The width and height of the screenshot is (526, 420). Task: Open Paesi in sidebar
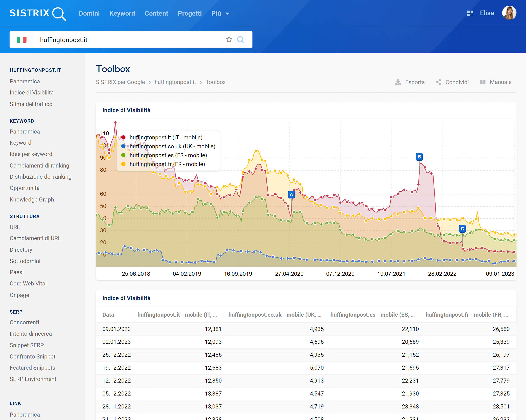[17, 272]
